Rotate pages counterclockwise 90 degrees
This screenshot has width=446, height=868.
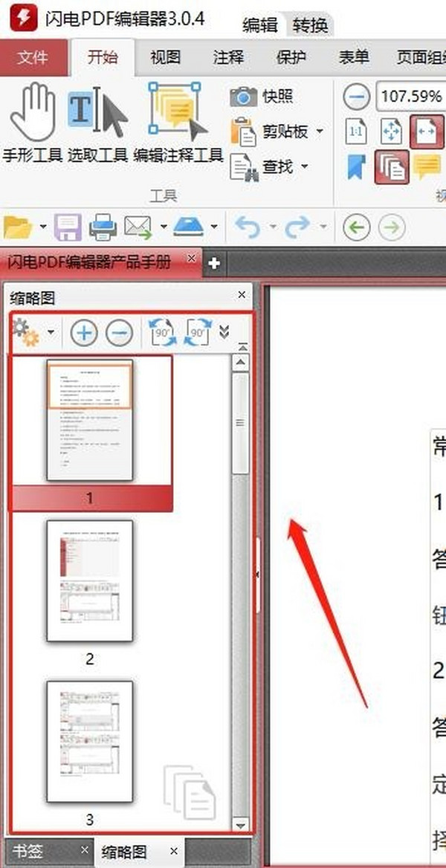tap(164, 333)
